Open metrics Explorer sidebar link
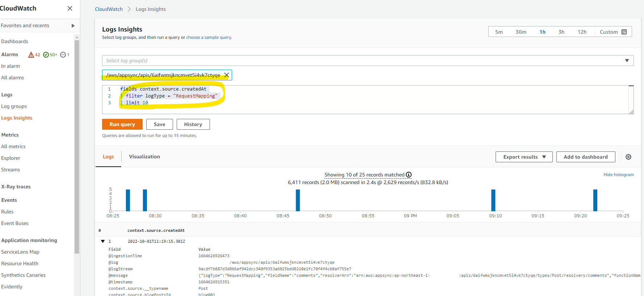This screenshot has width=644, height=296. tap(11, 158)
